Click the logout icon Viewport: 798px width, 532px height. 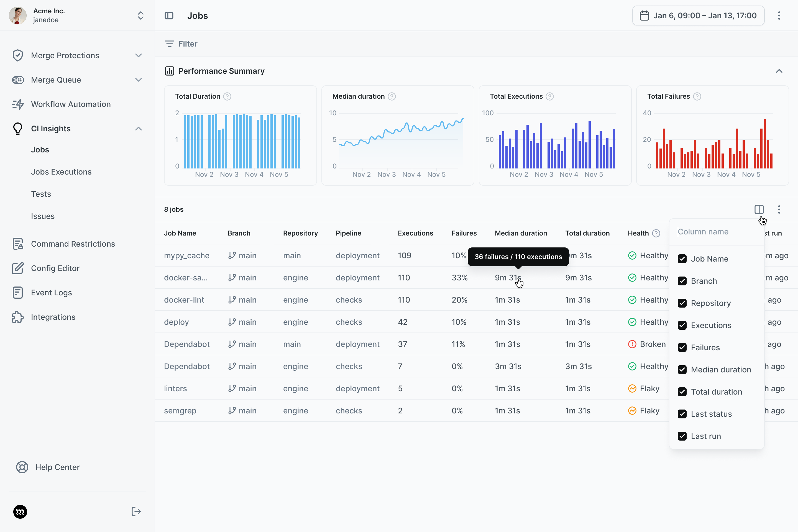pyautogui.click(x=136, y=511)
